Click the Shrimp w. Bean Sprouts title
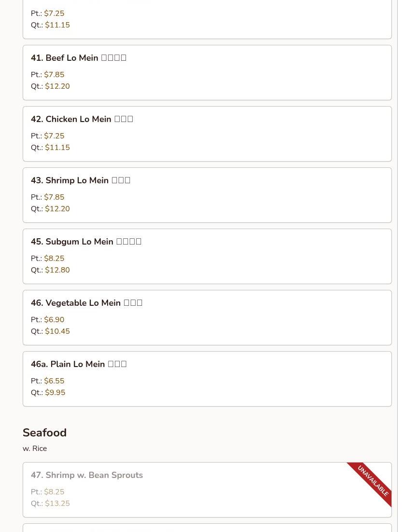 click(x=87, y=475)
